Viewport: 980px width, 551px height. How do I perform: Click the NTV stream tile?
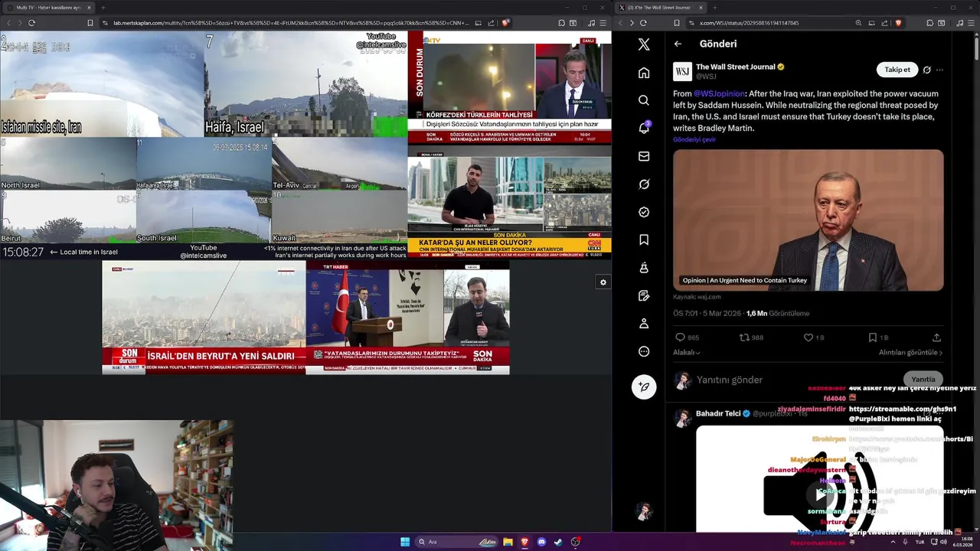click(509, 86)
